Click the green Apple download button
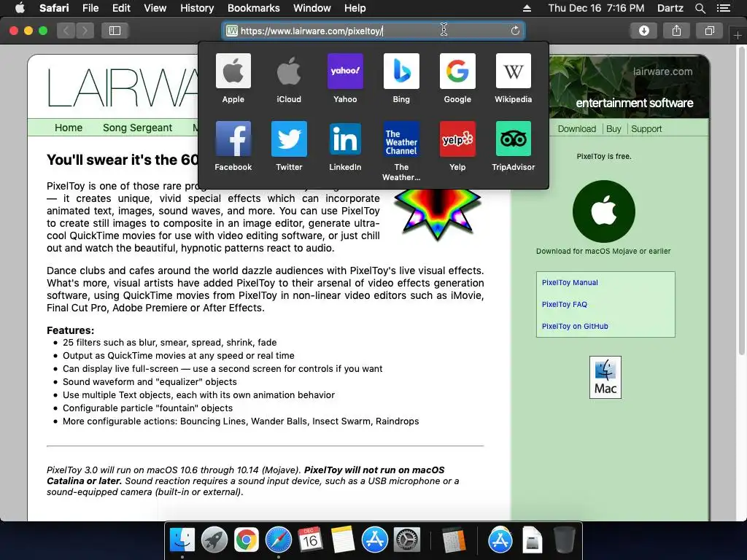This screenshot has height=560, width=747. pyautogui.click(x=603, y=211)
